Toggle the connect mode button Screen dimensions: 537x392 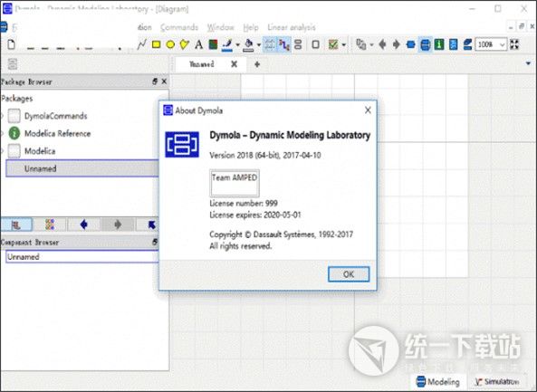click(x=284, y=44)
